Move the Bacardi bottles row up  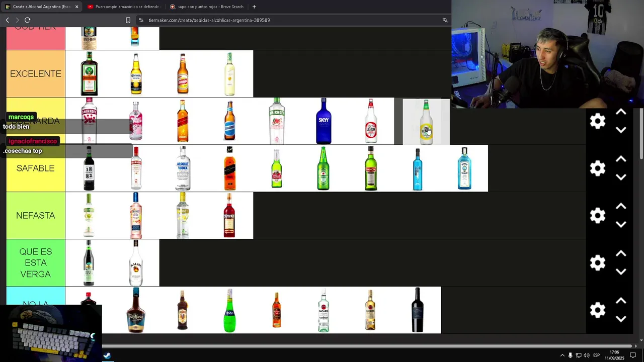(621, 301)
